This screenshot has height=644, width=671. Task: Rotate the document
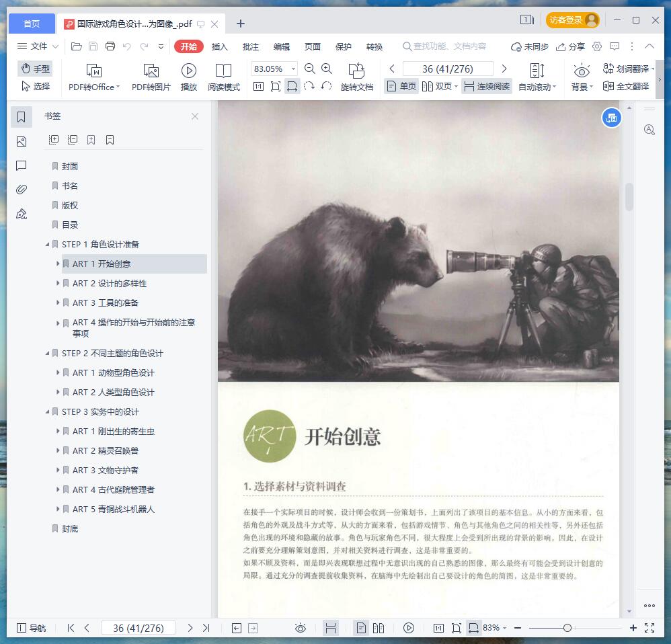(x=357, y=77)
